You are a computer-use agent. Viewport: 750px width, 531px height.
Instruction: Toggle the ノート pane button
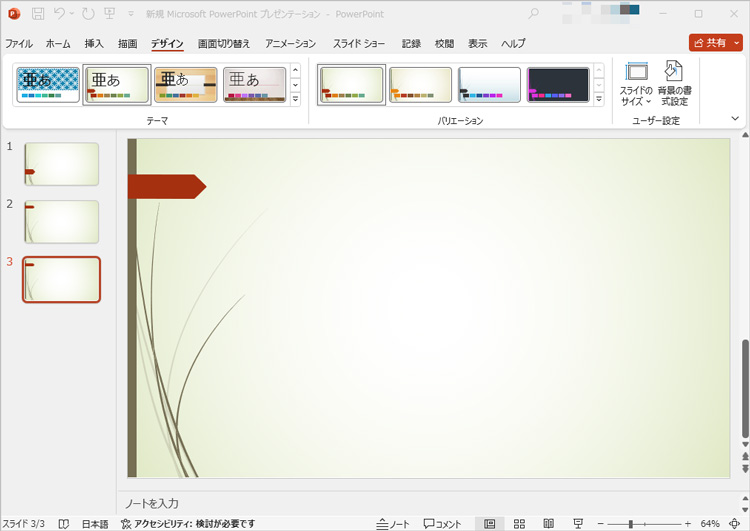tap(393, 524)
